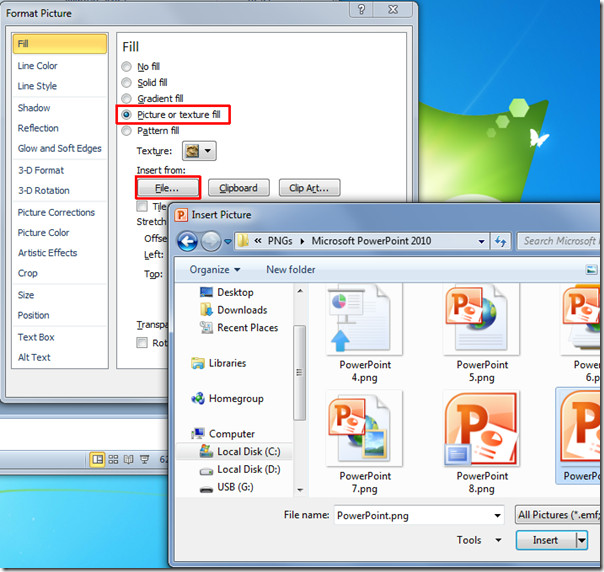The width and height of the screenshot is (604, 572).
Task: Switch to the Shadow tab
Action: pyautogui.click(x=34, y=108)
